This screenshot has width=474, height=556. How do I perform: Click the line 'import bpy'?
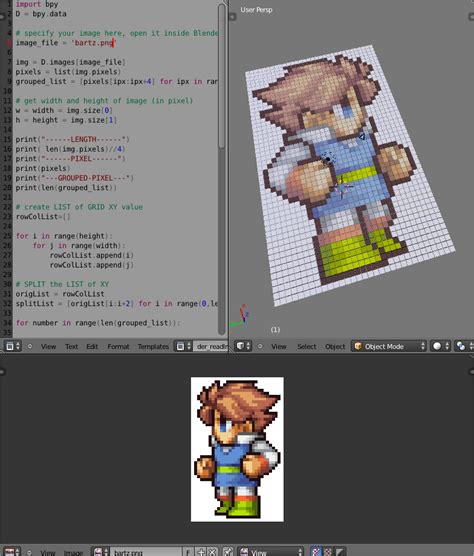[x=37, y=4]
